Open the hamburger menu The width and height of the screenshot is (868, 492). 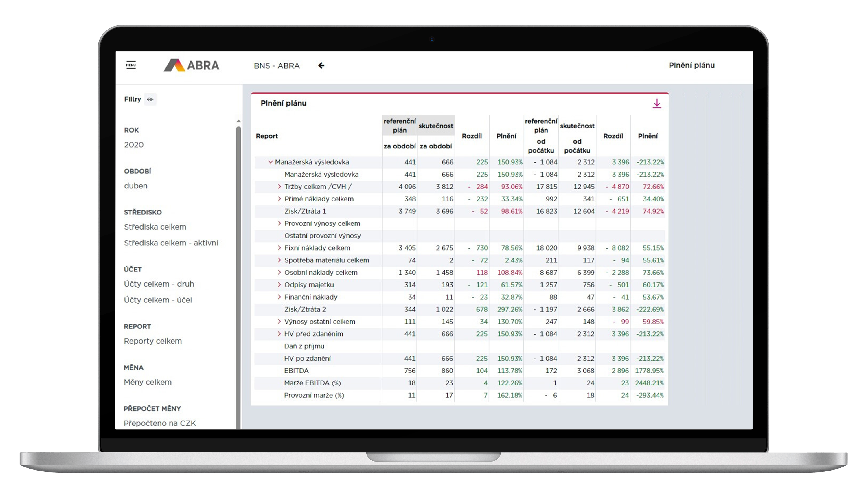point(131,65)
